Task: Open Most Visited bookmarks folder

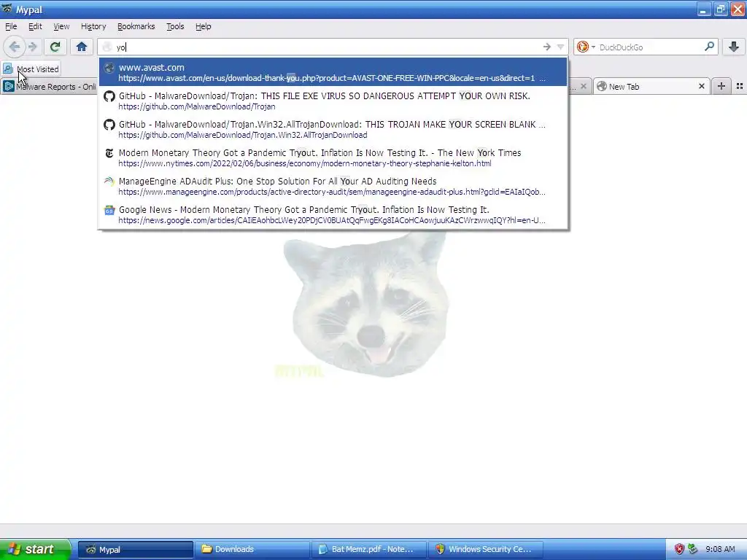Action: pos(31,69)
